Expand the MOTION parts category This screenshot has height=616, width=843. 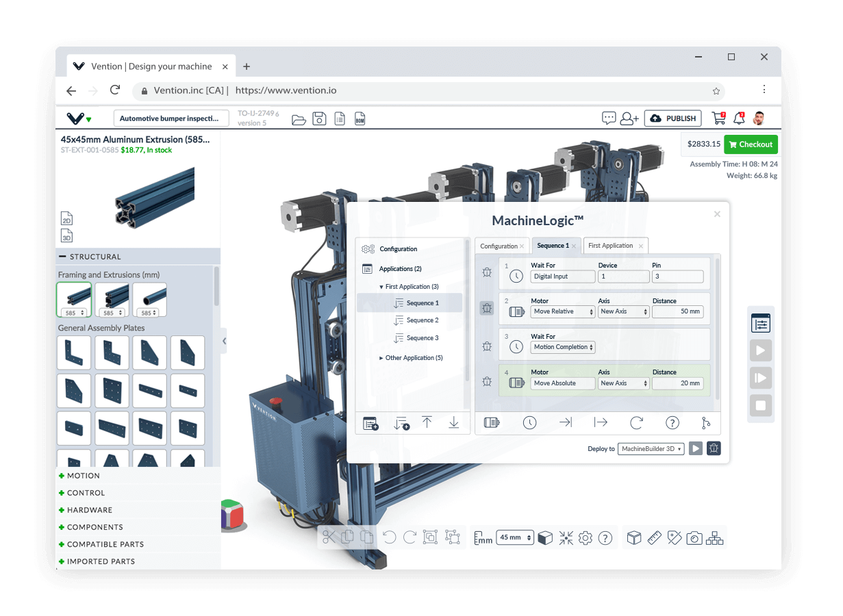(84, 476)
